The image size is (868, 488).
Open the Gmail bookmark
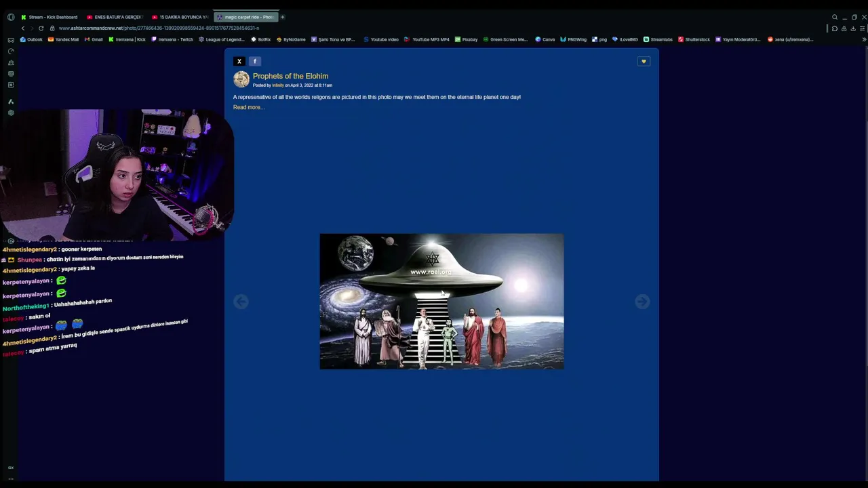[x=94, y=39]
